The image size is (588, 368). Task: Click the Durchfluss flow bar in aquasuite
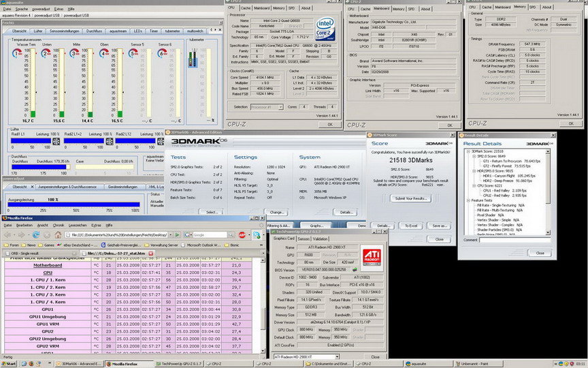point(42,167)
